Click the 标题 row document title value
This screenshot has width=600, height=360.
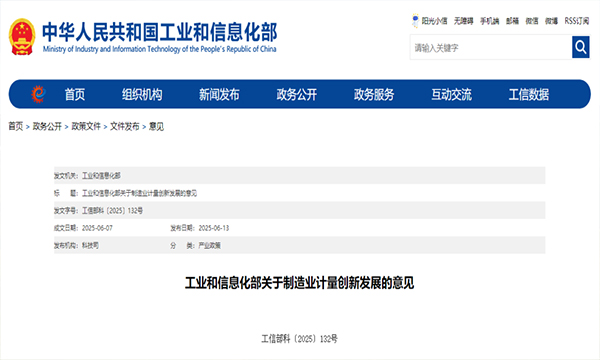[139, 193]
